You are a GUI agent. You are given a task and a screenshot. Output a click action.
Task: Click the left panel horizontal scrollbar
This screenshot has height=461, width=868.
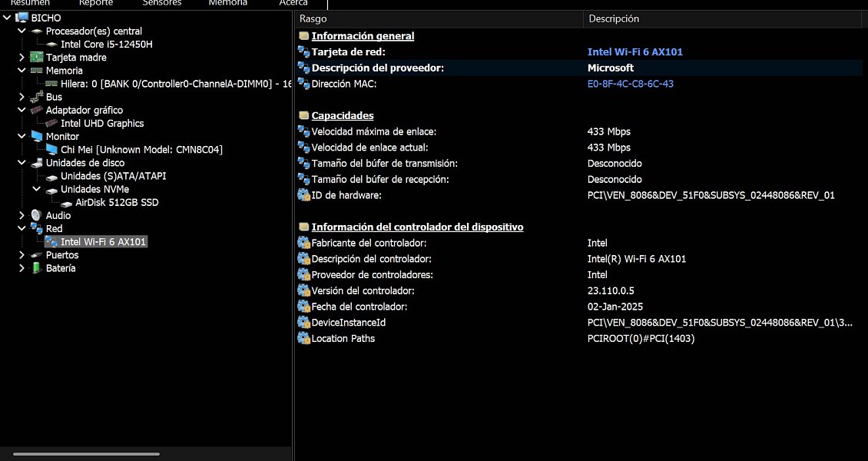pos(86,454)
